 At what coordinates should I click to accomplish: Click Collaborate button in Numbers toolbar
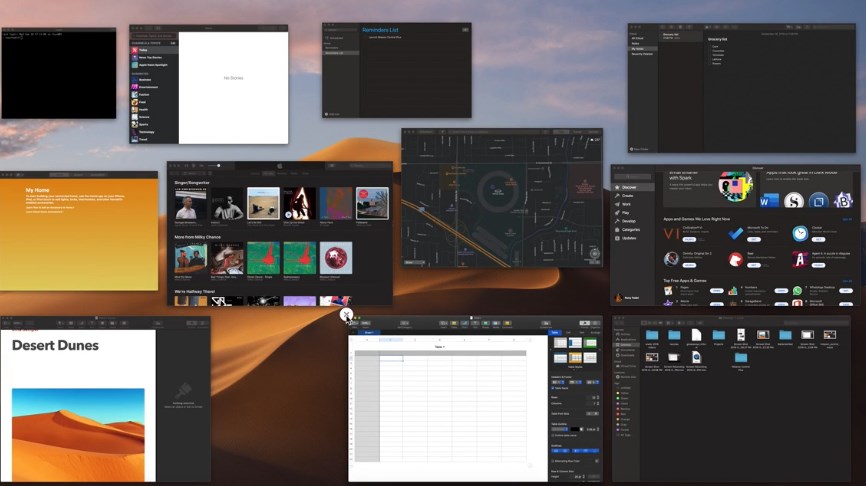[x=546, y=323]
